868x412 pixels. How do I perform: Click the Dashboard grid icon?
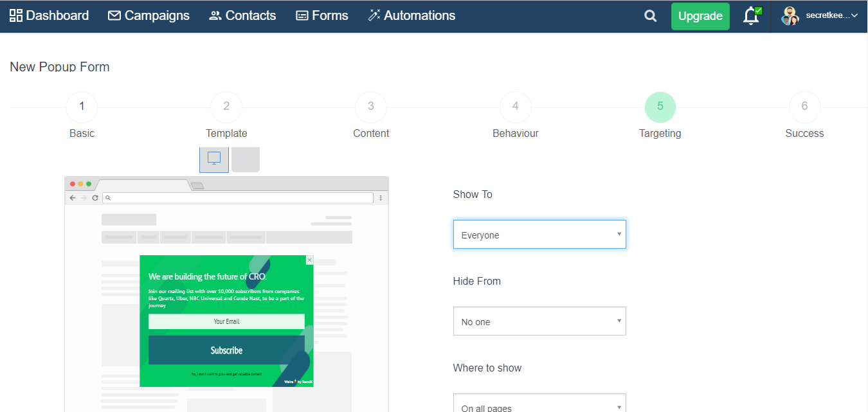pos(16,15)
